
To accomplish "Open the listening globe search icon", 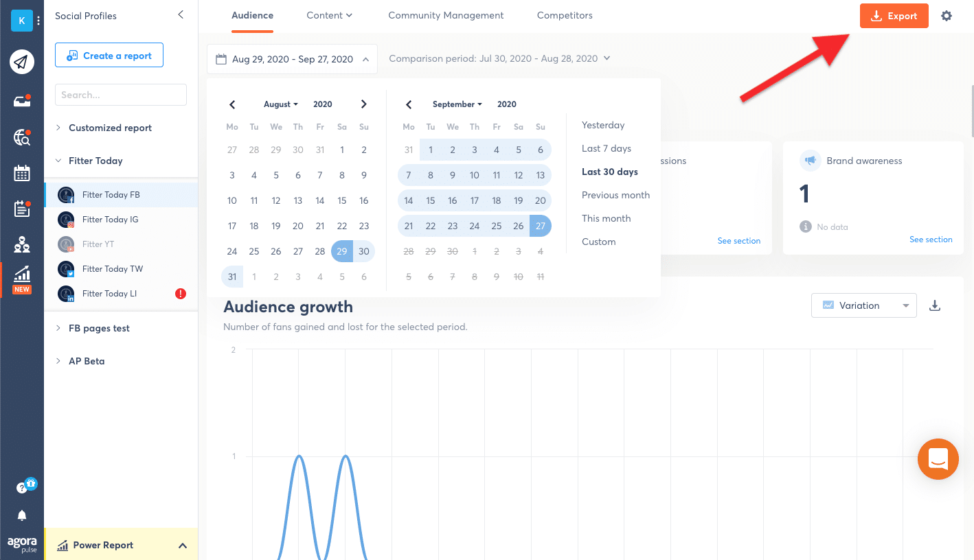I will (x=22, y=137).
